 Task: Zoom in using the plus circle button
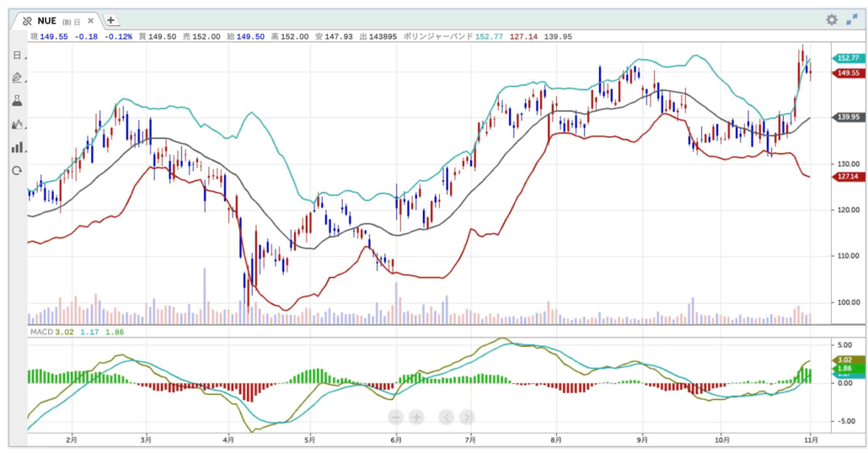pos(416,417)
